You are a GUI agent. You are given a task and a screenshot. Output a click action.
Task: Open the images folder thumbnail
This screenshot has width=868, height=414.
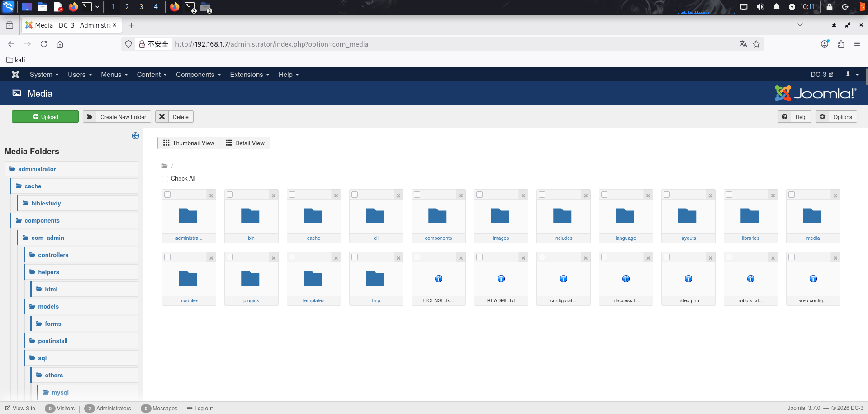[x=500, y=216]
